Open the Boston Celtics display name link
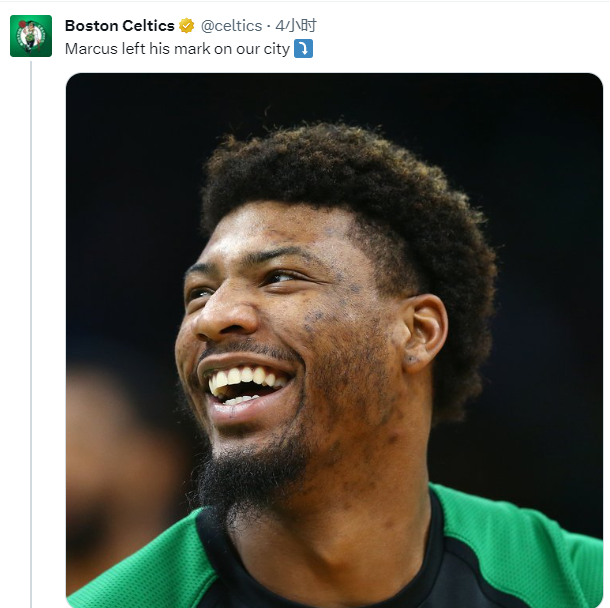610x608 pixels. [x=119, y=26]
